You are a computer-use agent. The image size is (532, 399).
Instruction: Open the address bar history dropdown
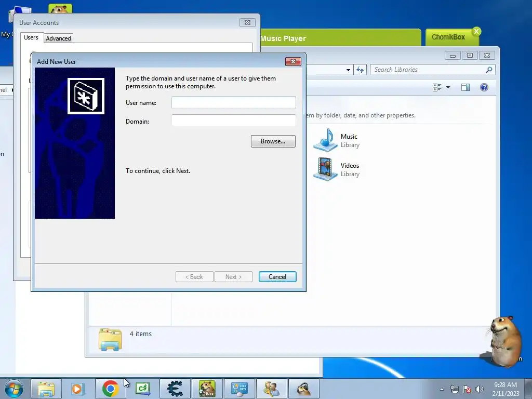tap(348, 70)
